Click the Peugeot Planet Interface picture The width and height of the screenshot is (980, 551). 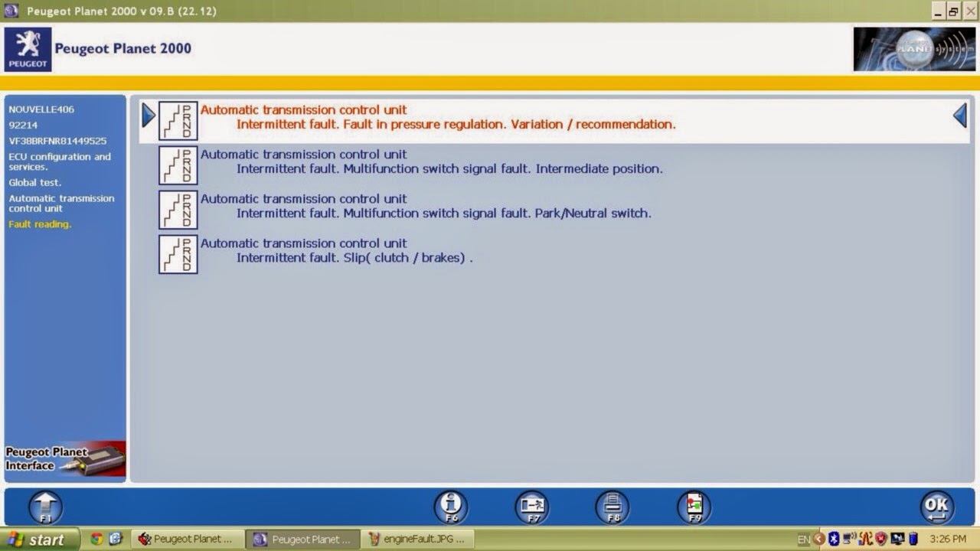coord(65,459)
